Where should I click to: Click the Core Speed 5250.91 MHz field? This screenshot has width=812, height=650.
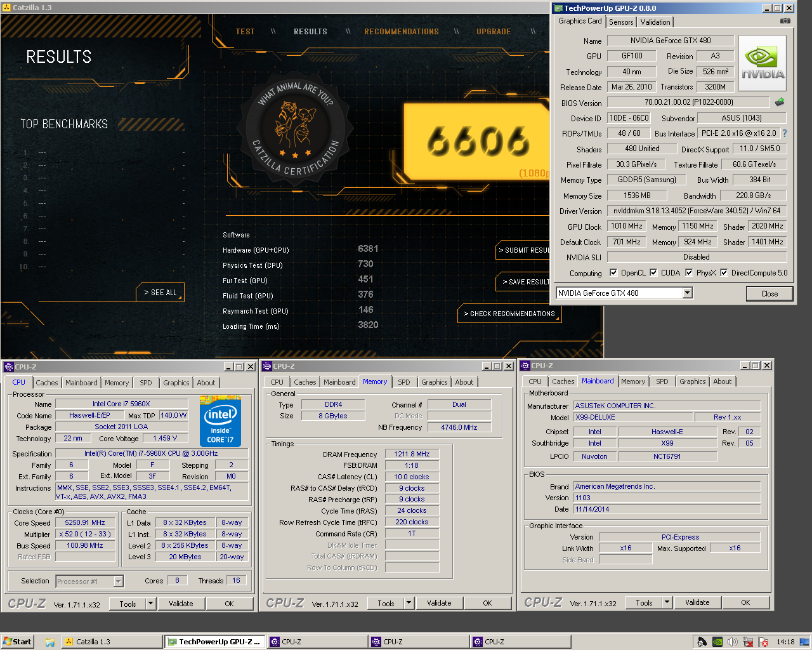pyautogui.click(x=85, y=522)
